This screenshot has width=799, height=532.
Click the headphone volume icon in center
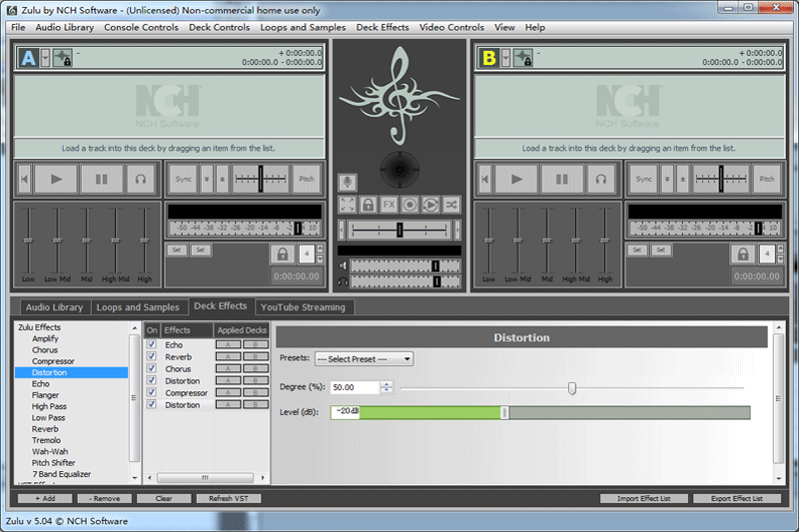pyautogui.click(x=343, y=281)
